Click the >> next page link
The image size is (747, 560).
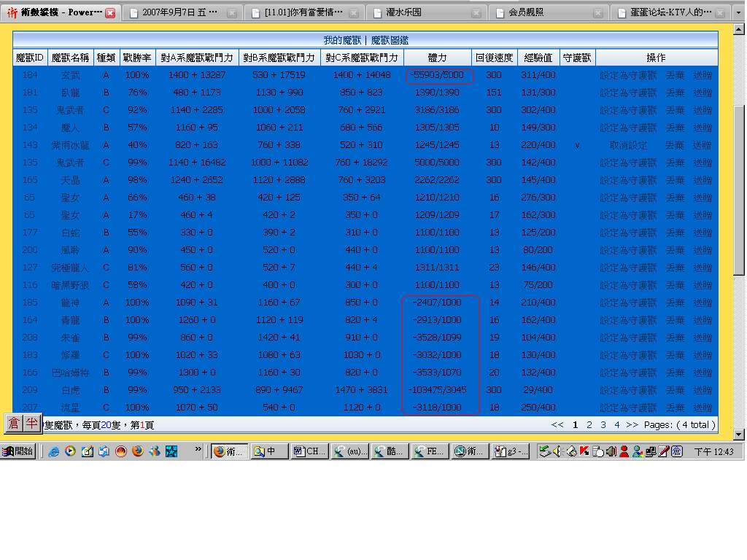point(632,425)
